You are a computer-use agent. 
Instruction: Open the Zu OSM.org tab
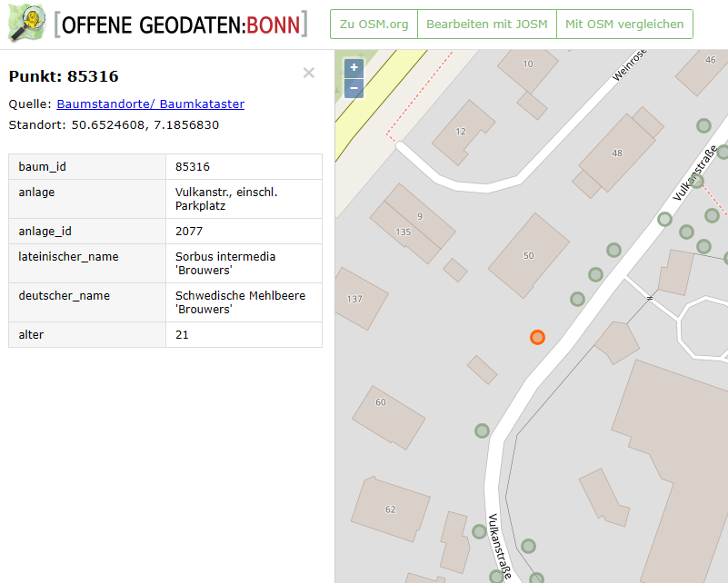click(374, 25)
